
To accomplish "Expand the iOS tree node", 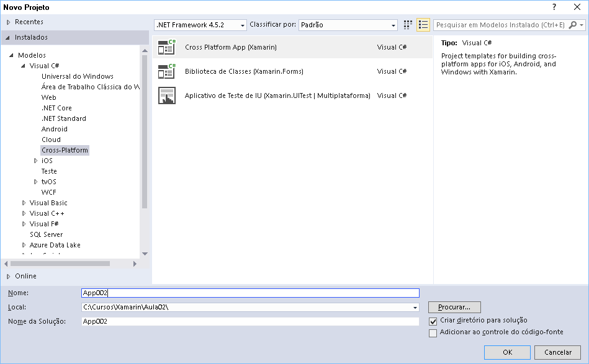I will [35, 161].
